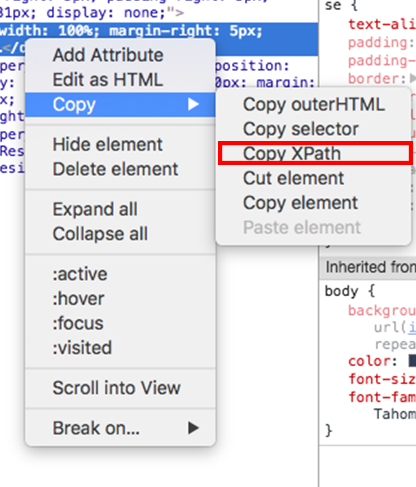416x487 pixels.
Task: Expand the border property triangle
Action: coord(413,78)
